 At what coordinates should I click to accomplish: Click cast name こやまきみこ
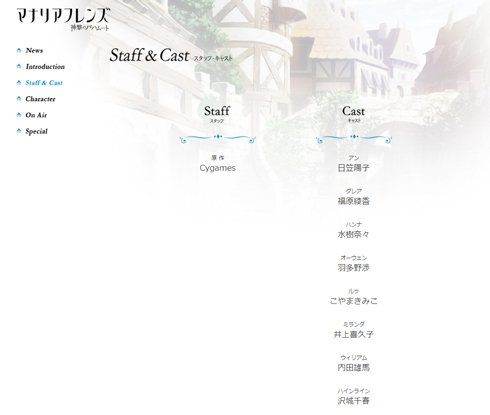pyautogui.click(x=353, y=301)
